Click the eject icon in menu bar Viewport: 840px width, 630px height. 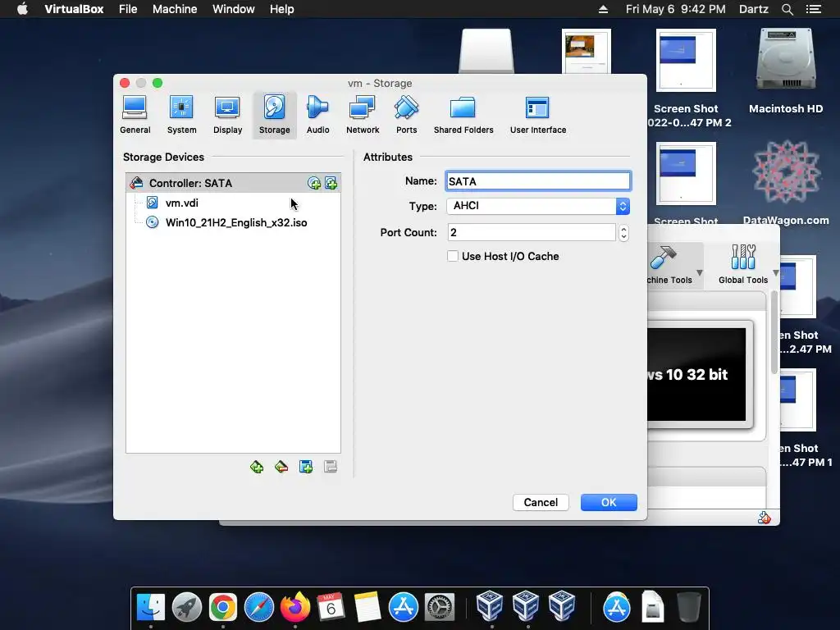click(x=603, y=9)
